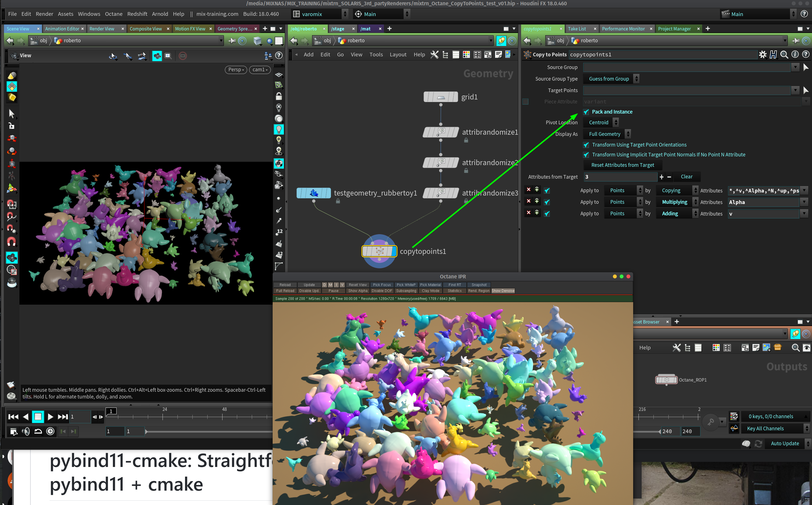Select the grid1 node
812x505 pixels.
[x=441, y=97]
